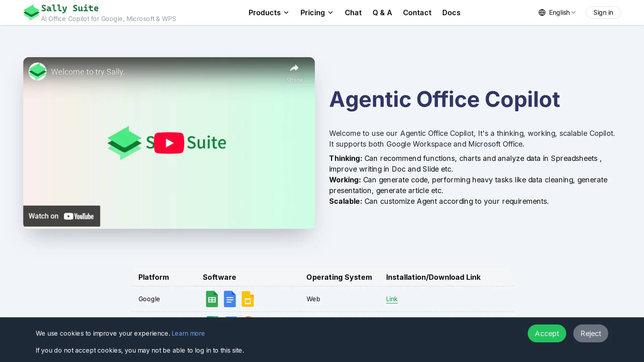The width and height of the screenshot is (644, 362).
Task: Click the Sign in button
Action: tap(603, 13)
